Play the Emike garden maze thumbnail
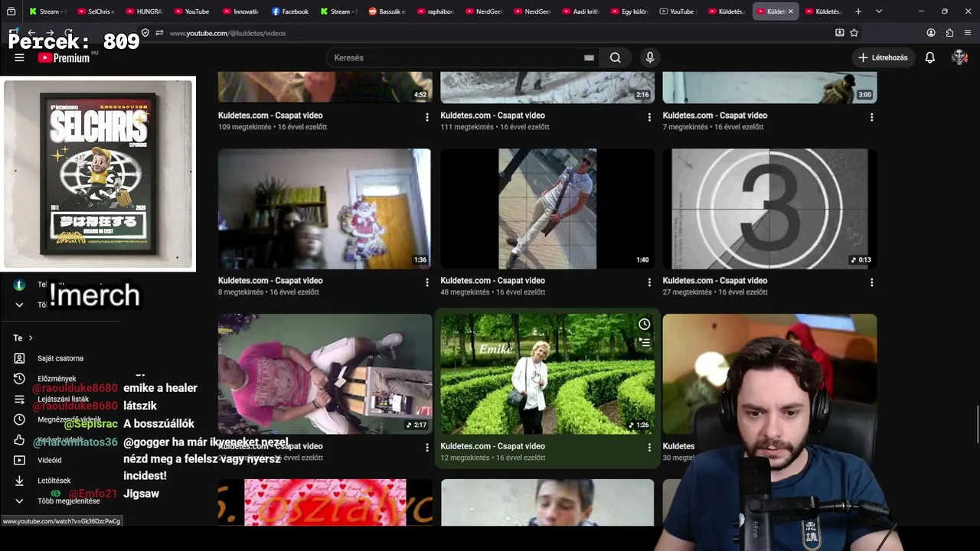980x551 pixels. (x=547, y=374)
